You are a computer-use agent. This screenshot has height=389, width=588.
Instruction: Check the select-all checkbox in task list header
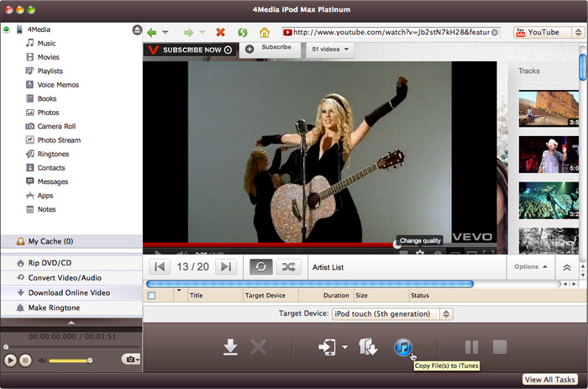152,296
